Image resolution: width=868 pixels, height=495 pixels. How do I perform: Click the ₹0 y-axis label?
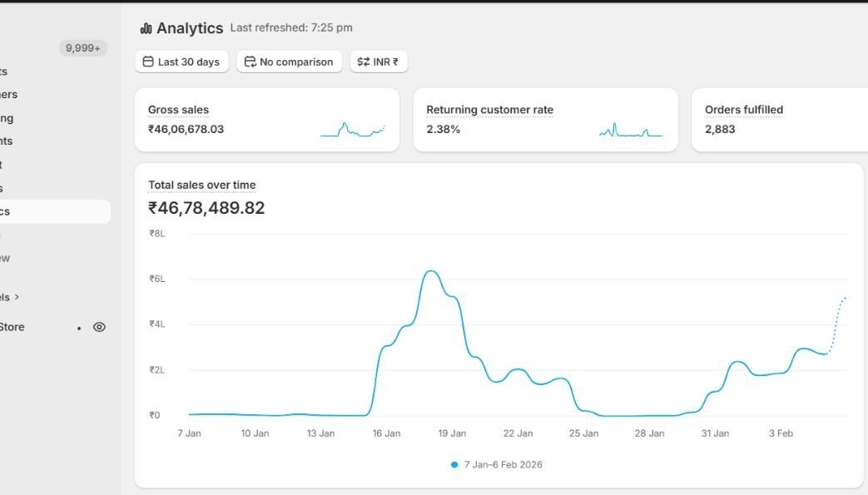pyautogui.click(x=155, y=414)
